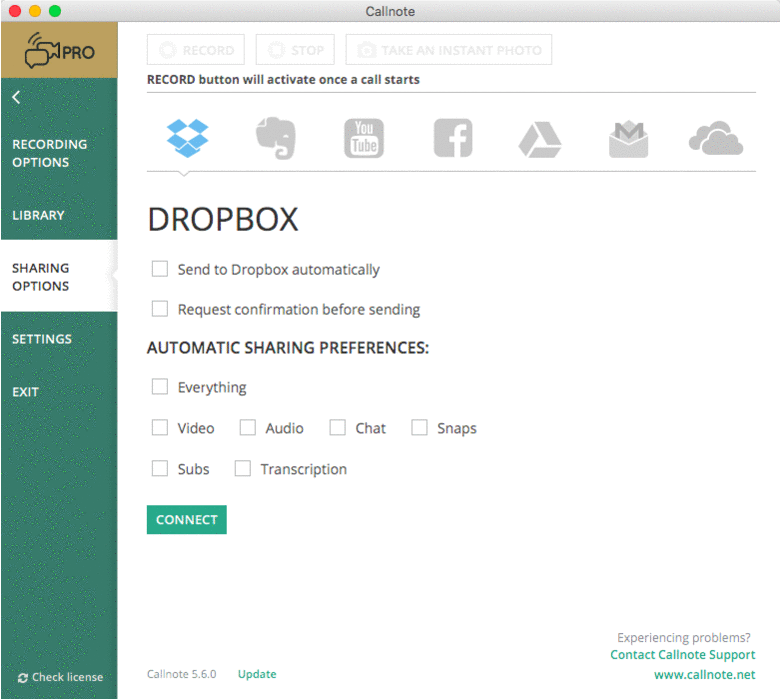This screenshot has height=699, width=780.
Task: Click the Experiencing problems? text
Action: click(x=683, y=637)
